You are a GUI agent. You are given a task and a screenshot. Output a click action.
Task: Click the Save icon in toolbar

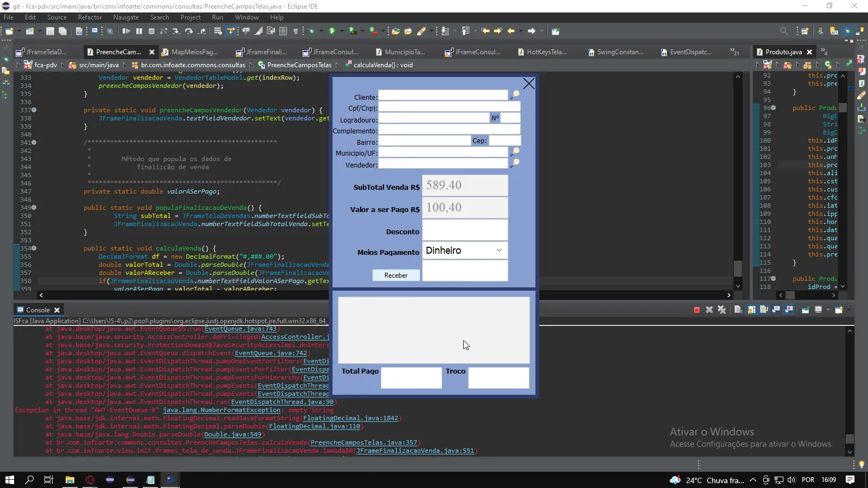click(x=50, y=31)
